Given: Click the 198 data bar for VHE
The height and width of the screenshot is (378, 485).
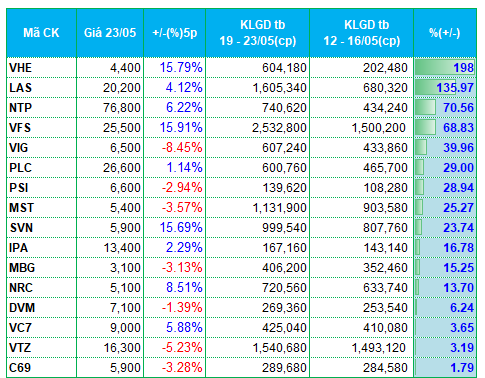Looking at the screenshot, I should point(445,68).
